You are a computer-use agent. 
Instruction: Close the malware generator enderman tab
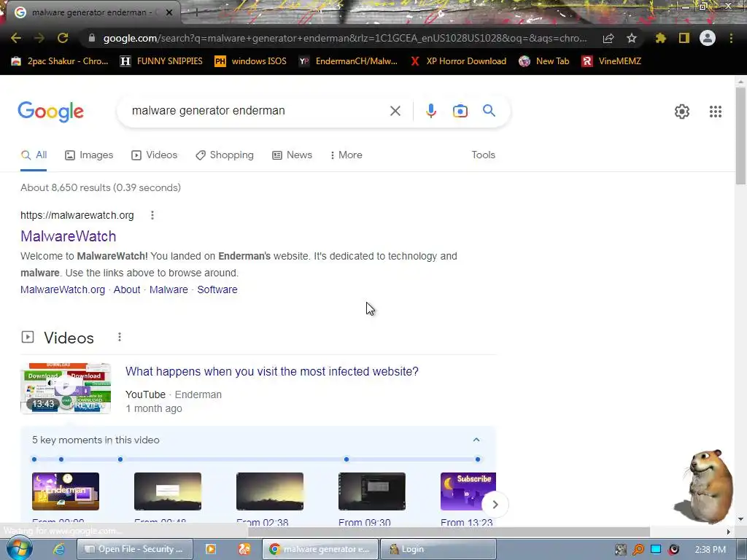click(169, 12)
